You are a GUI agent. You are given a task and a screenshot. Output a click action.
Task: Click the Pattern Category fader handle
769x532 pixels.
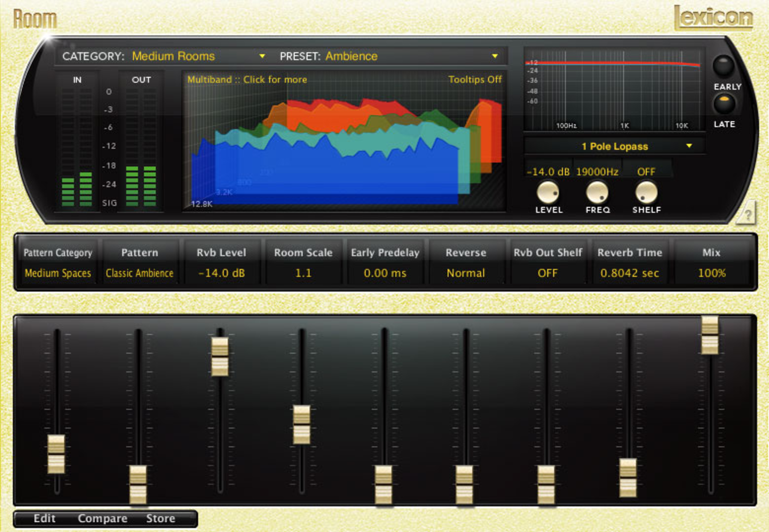pos(56,454)
